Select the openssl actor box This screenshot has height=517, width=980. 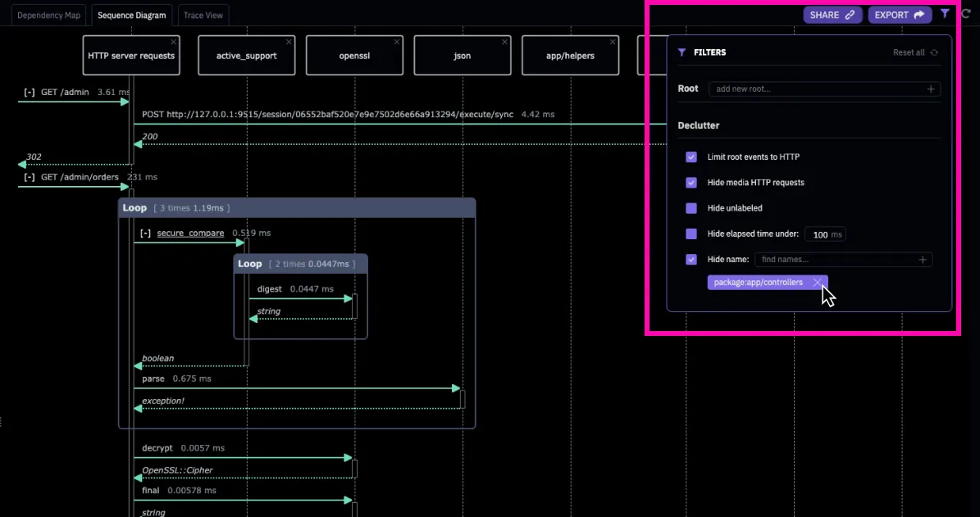click(354, 56)
